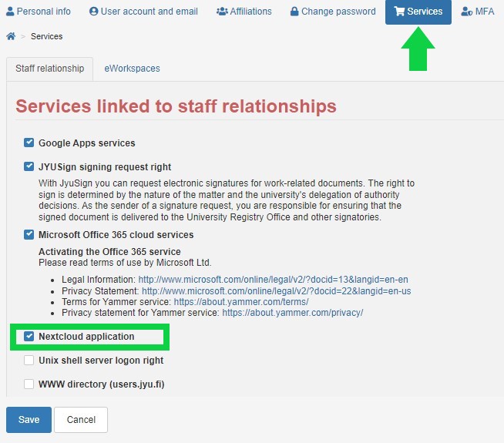The width and height of the screenshot is (504, 443).
Task: Toggle JYUSign signing request right checkbox
Action: pos(29,166)
